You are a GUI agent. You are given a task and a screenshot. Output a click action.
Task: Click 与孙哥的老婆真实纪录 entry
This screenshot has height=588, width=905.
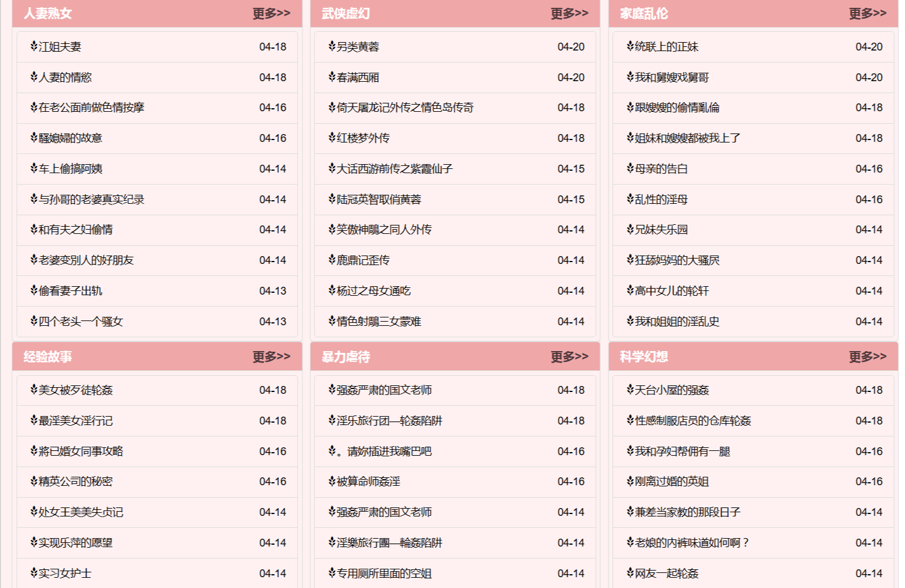coord(91,200)
